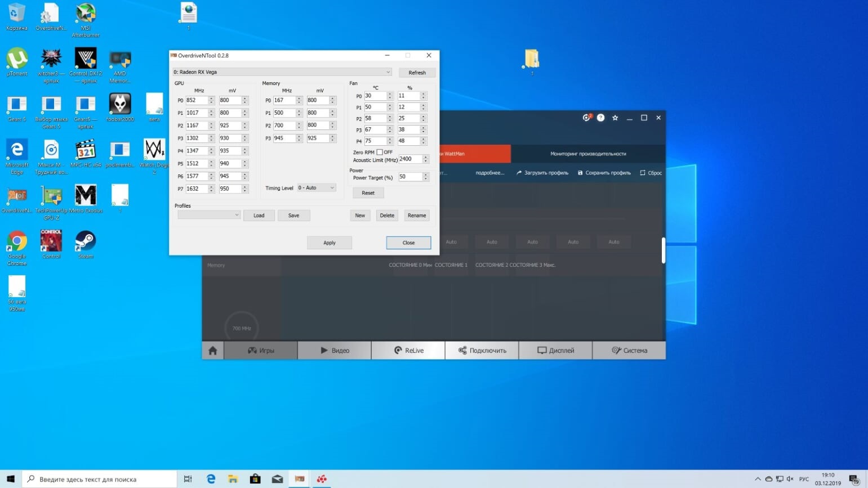Select the Control game desktop shortcut
The image size is (868, 488).
click(51, 244)
